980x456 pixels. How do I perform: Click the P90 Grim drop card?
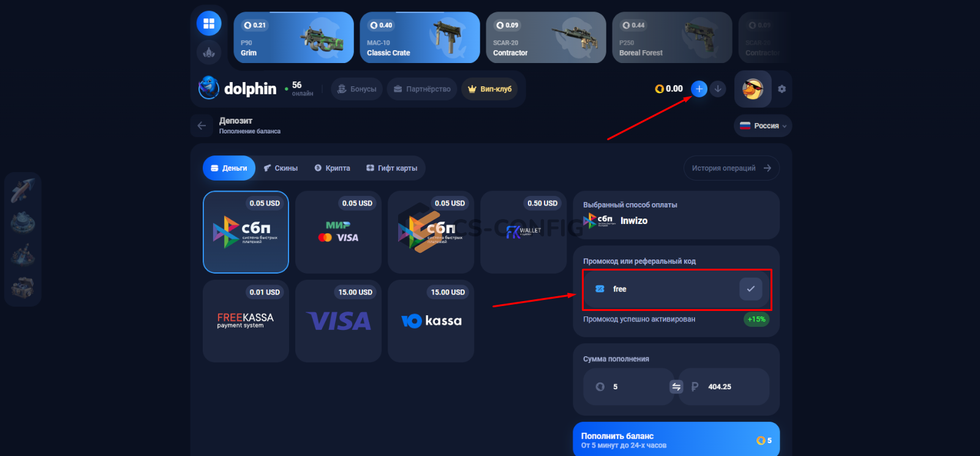(x=293, y=37)
